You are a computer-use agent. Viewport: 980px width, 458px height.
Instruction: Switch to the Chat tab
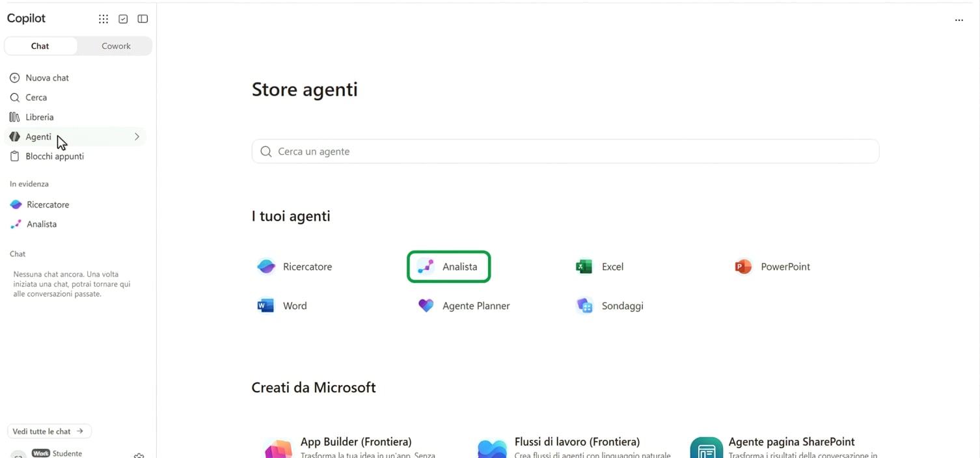coord(40,46)
